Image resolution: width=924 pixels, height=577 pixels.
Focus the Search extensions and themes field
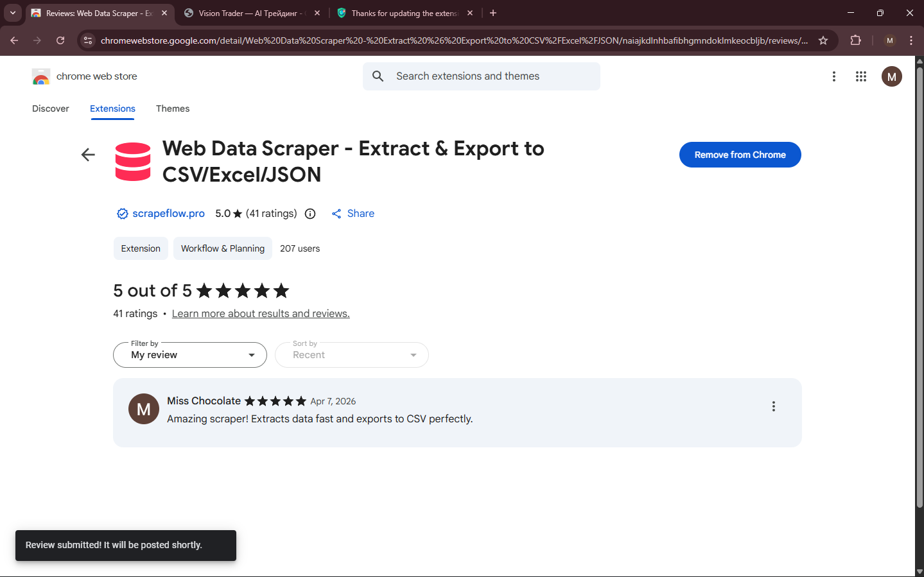pyautogui.click(x=482, y=76)
